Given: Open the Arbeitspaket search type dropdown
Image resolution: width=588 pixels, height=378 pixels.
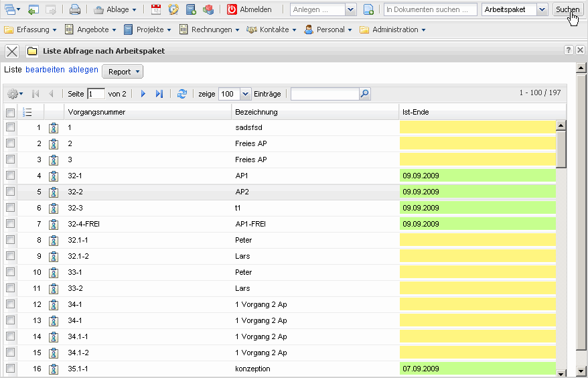Looking at the screenshot, I should [542, 10].
